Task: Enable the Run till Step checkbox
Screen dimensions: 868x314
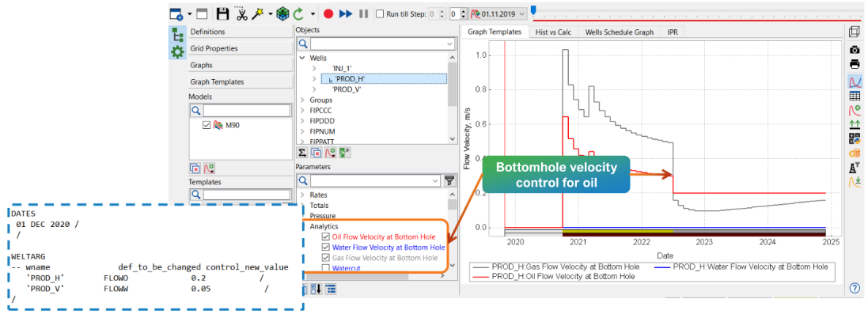Action: [x=379, y=13]
